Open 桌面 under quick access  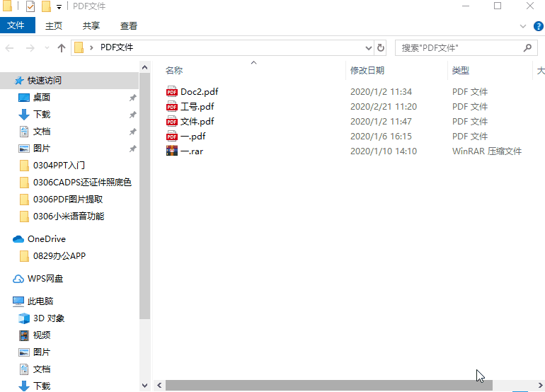[42, 98]
